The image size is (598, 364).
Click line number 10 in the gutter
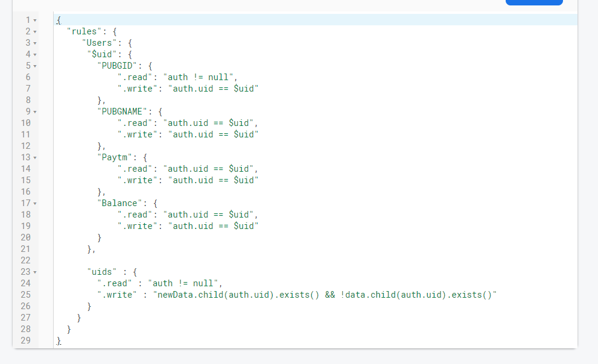click(25, 123)
